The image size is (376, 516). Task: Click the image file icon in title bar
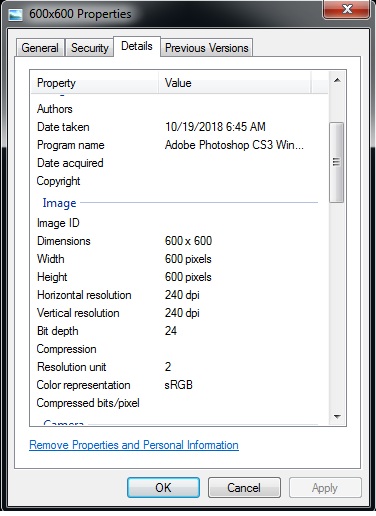tap(15, 14)
